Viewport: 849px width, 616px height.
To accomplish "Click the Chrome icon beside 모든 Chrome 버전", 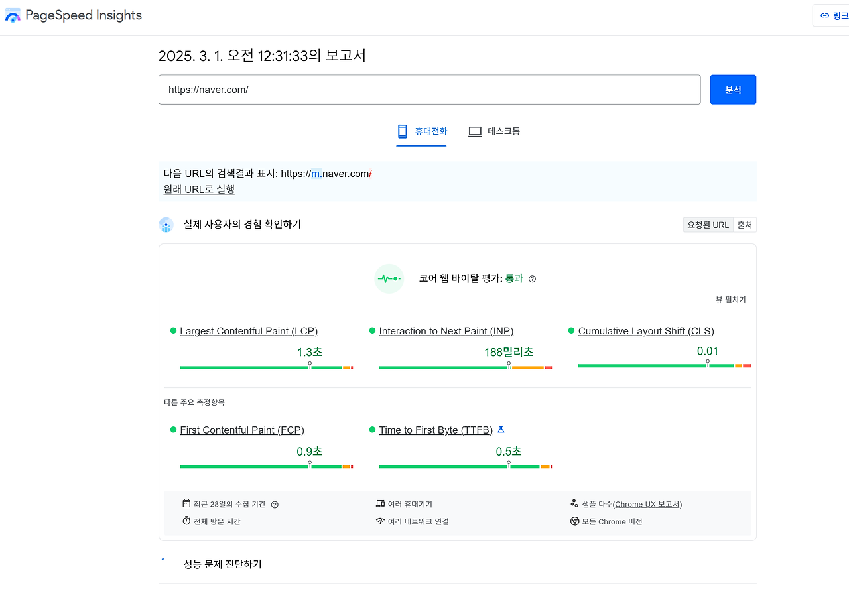I will point(574,521).
